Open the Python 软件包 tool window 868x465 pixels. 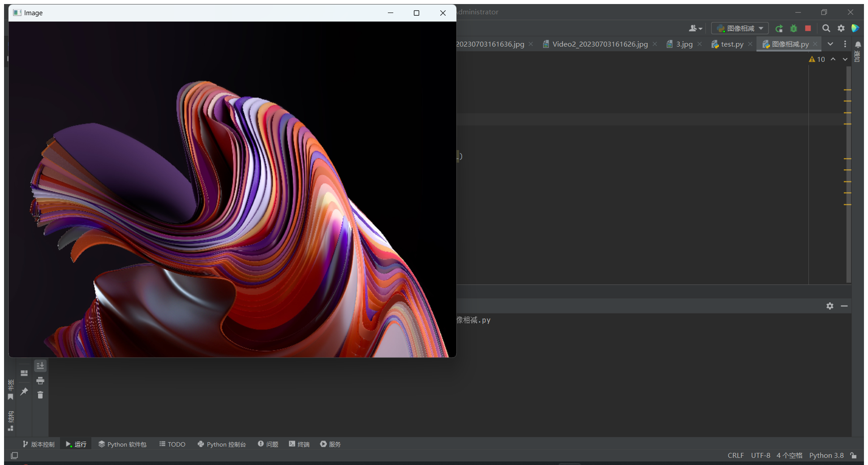click(x=122, y=444)
